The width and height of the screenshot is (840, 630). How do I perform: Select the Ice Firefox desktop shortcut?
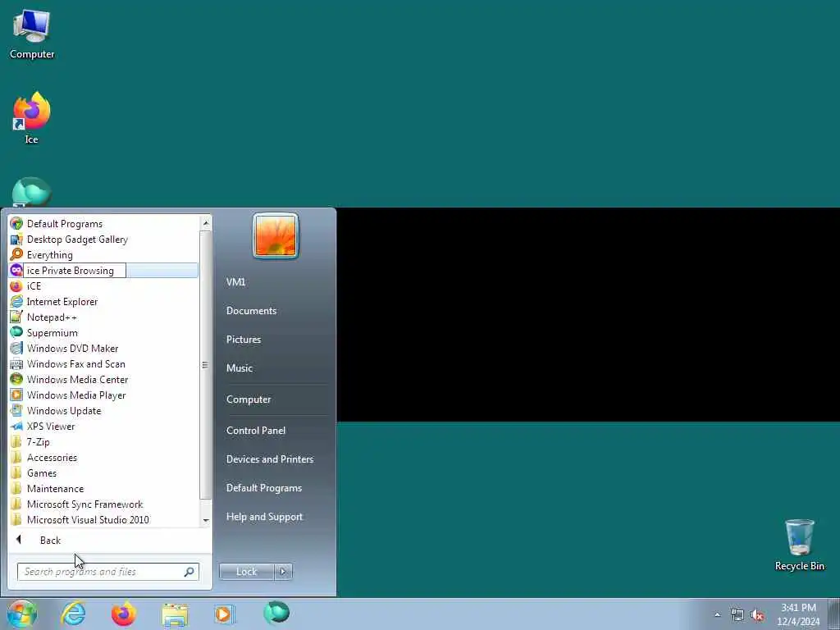click(32, 118)
